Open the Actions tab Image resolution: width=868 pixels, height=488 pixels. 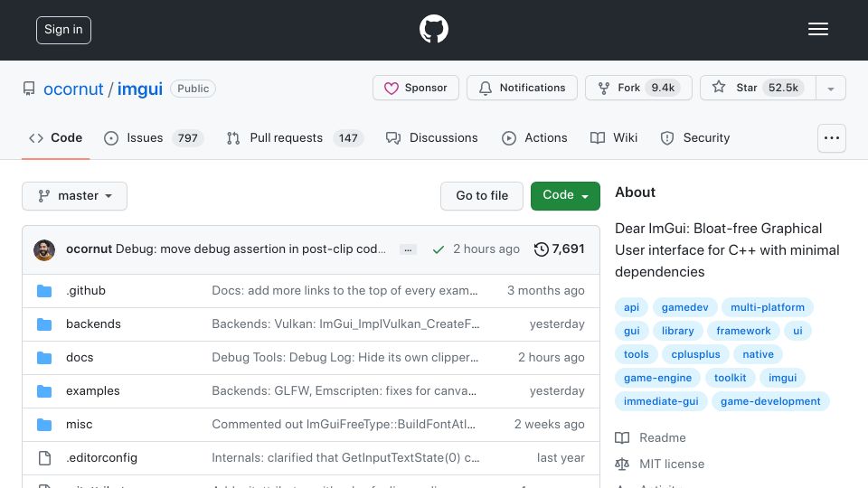(534, 137)
